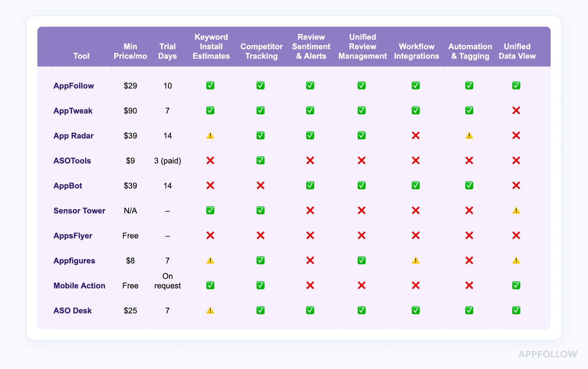The width and height of the screenshot is (588, 369).
Task: Click Mobile Action's green check under Unified Data View
Action: coord(516,285)
